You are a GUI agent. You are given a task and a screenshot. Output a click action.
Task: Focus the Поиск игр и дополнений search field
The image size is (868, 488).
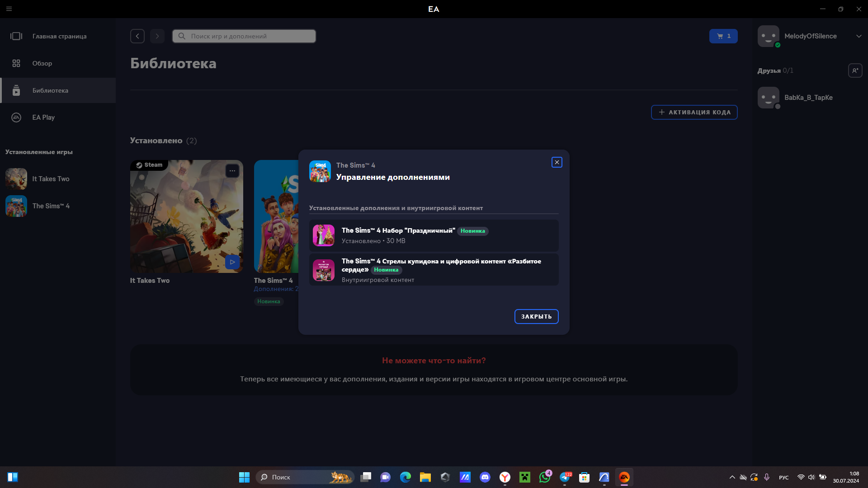tap(244, 36)
